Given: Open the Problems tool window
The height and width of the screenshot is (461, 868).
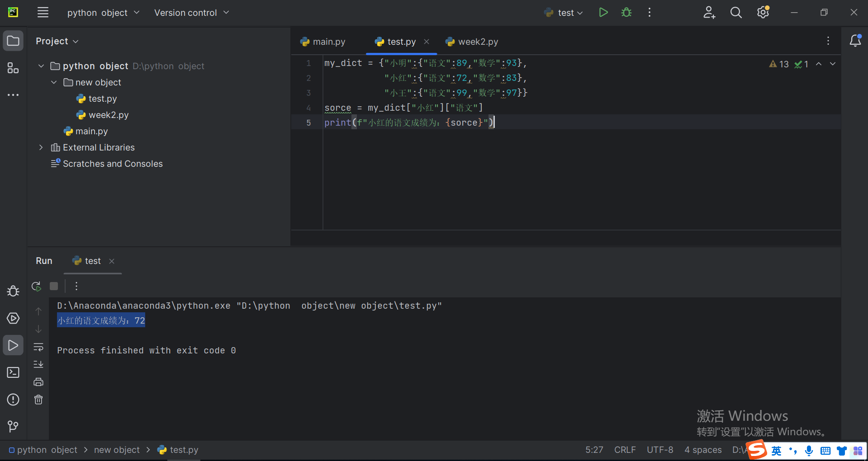Looking at the screenshot, I should (13, 400).
